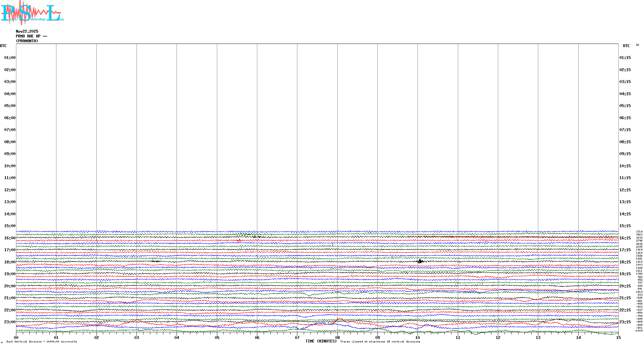644x346 pixels.
Task: Click the 12:15 label on right axis
Action: pyautogui.click(x=625, y=190)
